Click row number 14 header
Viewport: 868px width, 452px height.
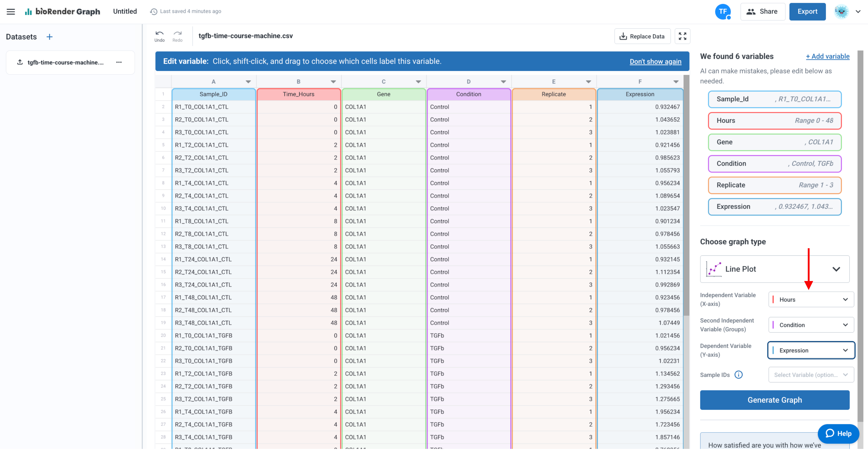point(163,259)
